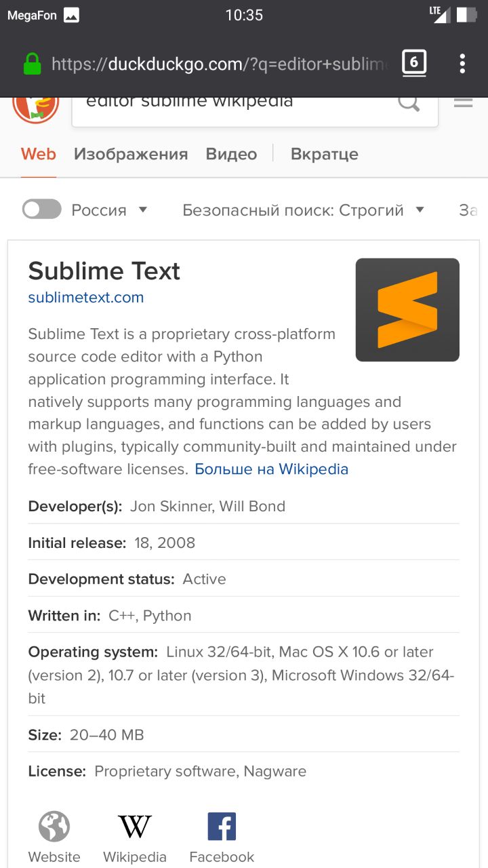Image resolution: width=488 pixels, height=868 pixels.
Task: Open the browser three-dot overflow menu
Action: tap(462, 64)
